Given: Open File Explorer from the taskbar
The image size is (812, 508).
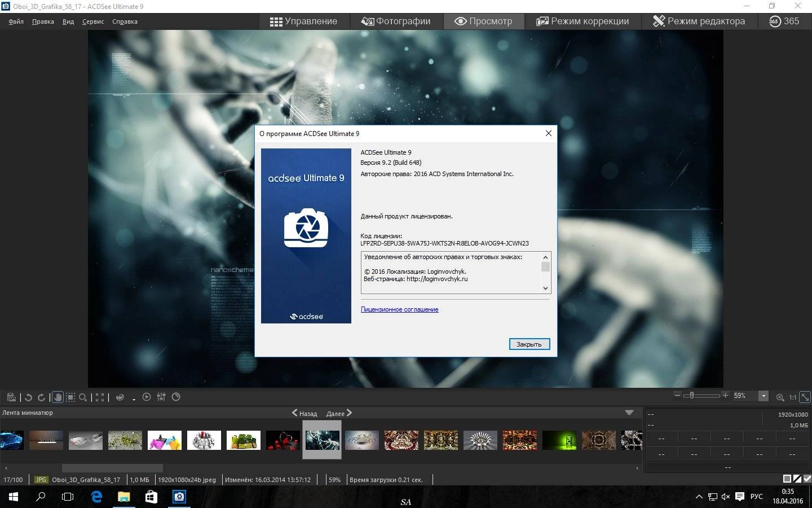Looking at the screenshot, I should click(123, 497).
